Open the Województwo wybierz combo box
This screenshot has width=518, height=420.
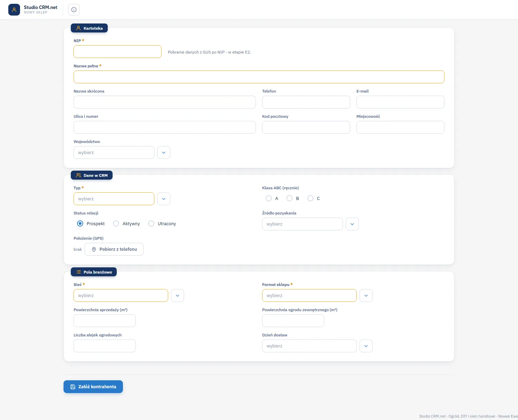tap(114, 153)
